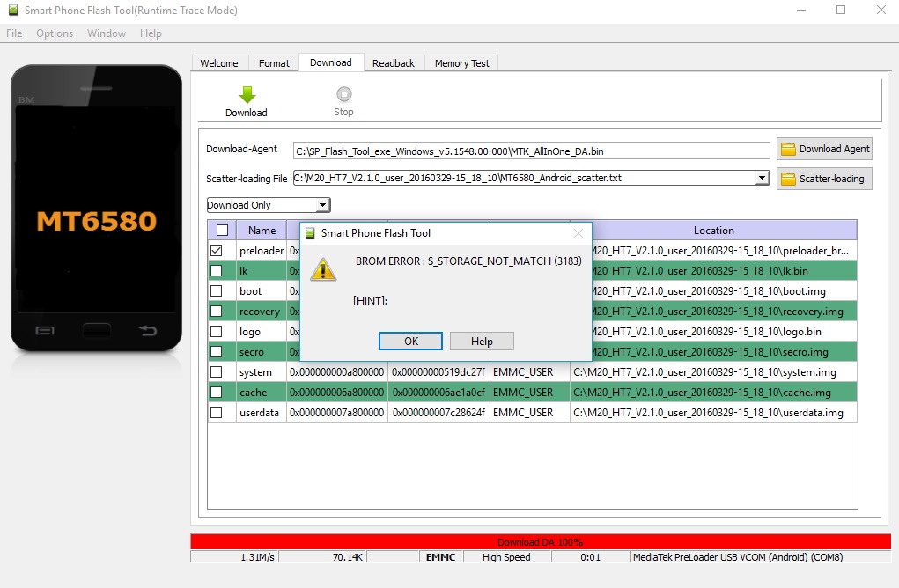
Task: Switch to the Memory Test tab
Action: (462, 63)
